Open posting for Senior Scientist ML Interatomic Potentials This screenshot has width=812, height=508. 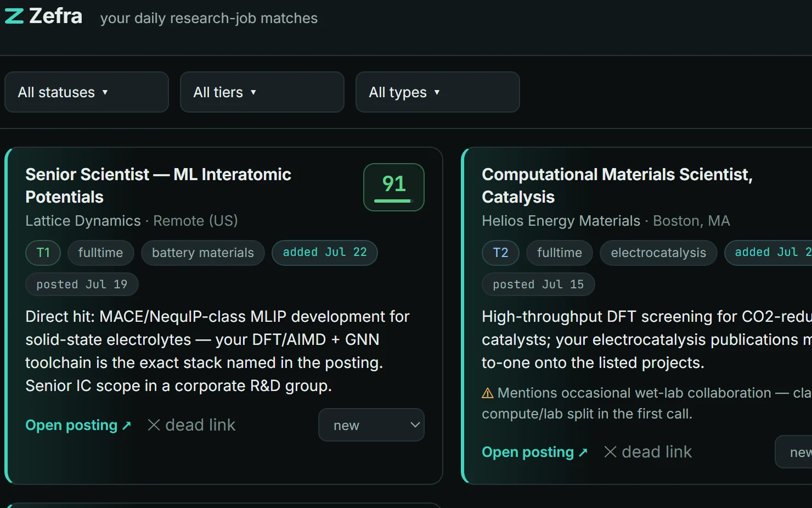point(78,425)
